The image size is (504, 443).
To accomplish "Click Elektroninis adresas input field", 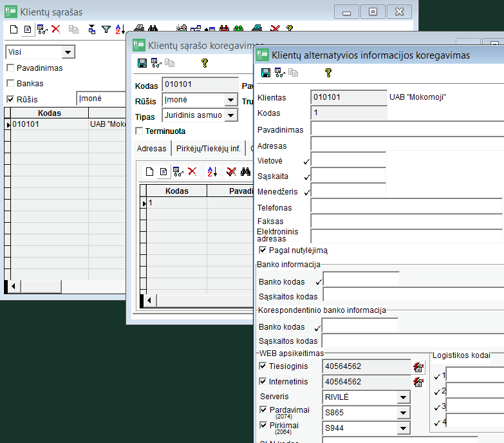I will [x=406, y=236].
